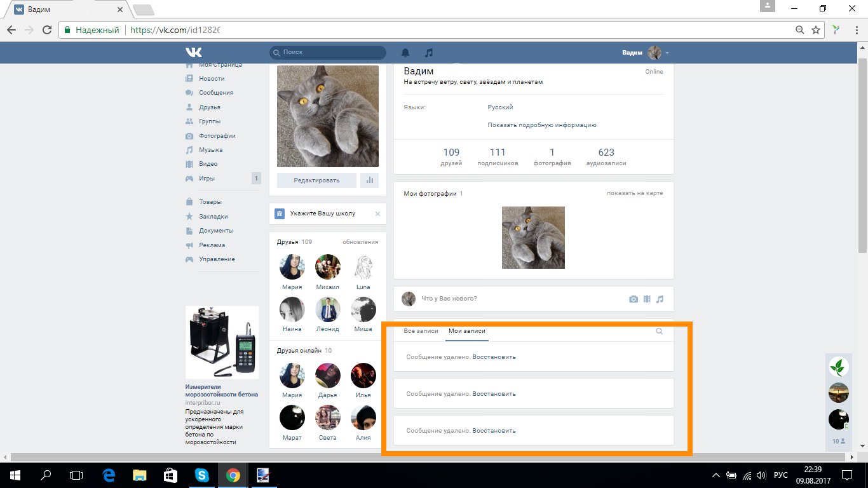The height and width of the screenshot is (488, 868).
Task: Open Игры in sidebar
Action: [207, 179]
